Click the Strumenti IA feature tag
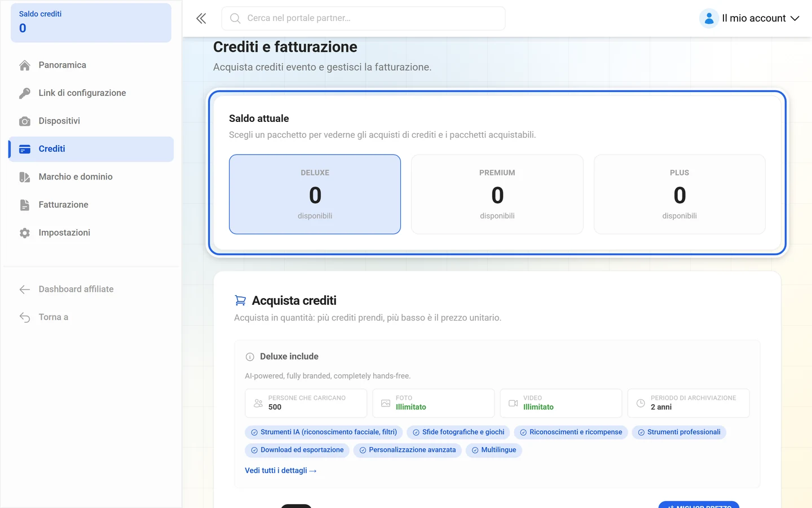 324,432
